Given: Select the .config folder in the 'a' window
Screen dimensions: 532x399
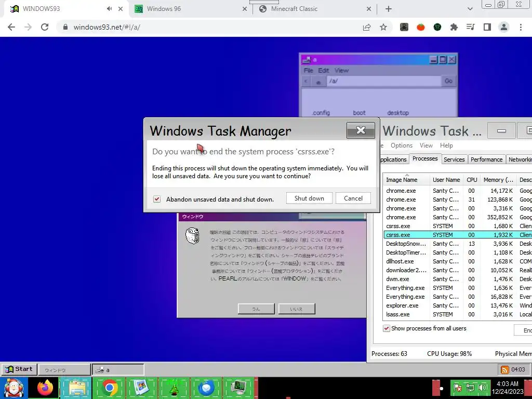Looking at the screenshot, I should tap(321, 113).
